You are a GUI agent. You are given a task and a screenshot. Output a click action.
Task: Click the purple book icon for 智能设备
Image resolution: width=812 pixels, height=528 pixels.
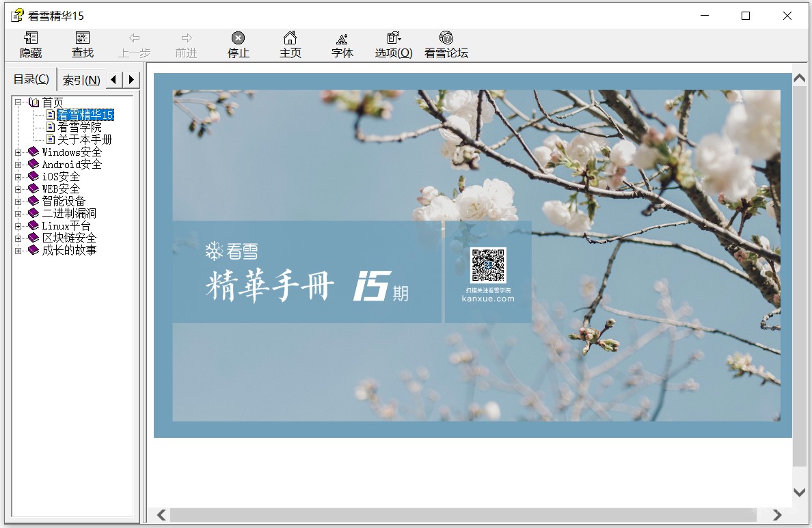[33, 201]
